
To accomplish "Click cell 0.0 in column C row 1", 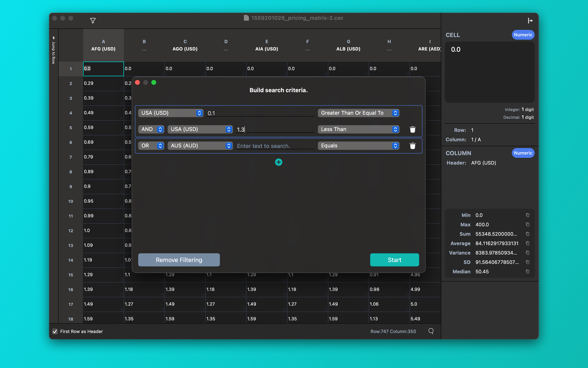I will (x=185, y=69).
